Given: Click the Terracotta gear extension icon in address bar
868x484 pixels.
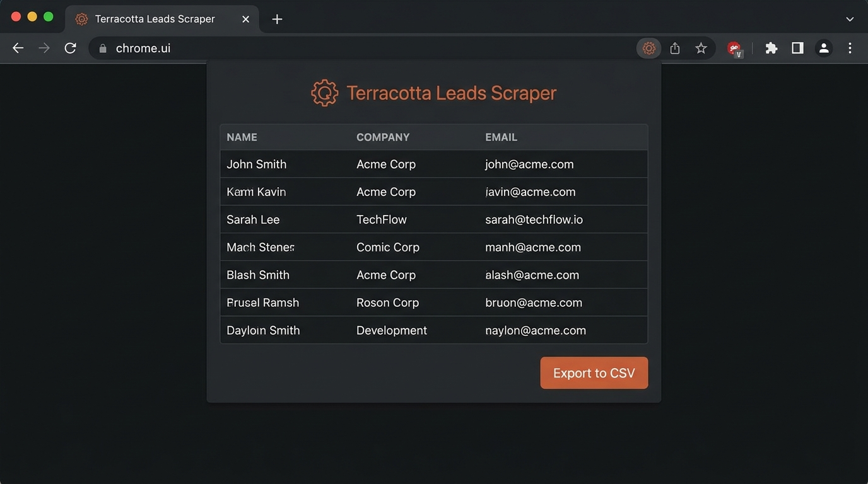Looking at the screenshot, I should point(648,48).
